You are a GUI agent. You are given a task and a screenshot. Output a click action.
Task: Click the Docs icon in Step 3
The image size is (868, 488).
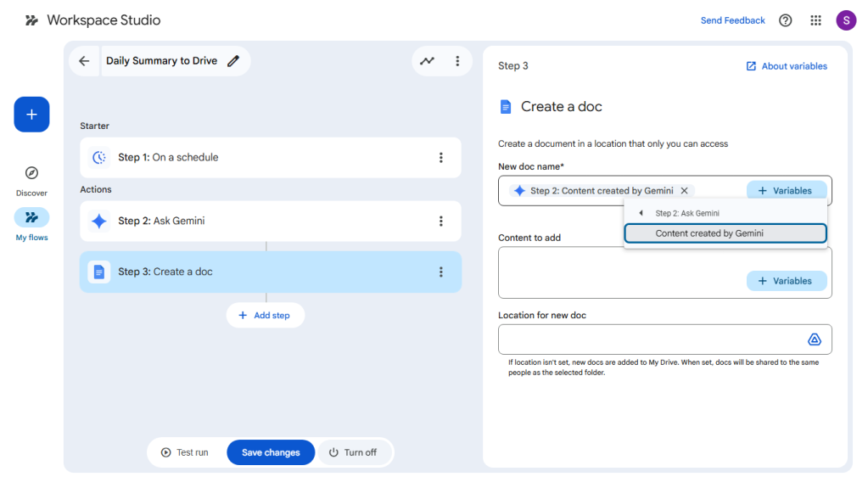click(x=99, y=272)
